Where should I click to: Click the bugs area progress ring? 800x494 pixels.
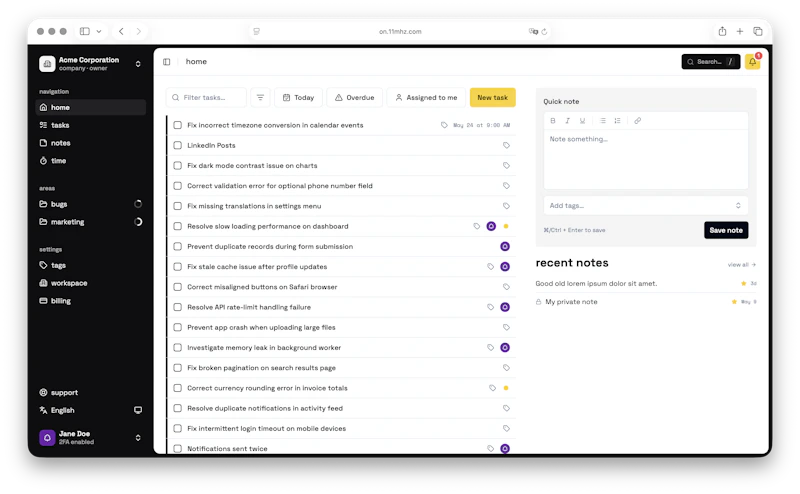coord(138,204)
